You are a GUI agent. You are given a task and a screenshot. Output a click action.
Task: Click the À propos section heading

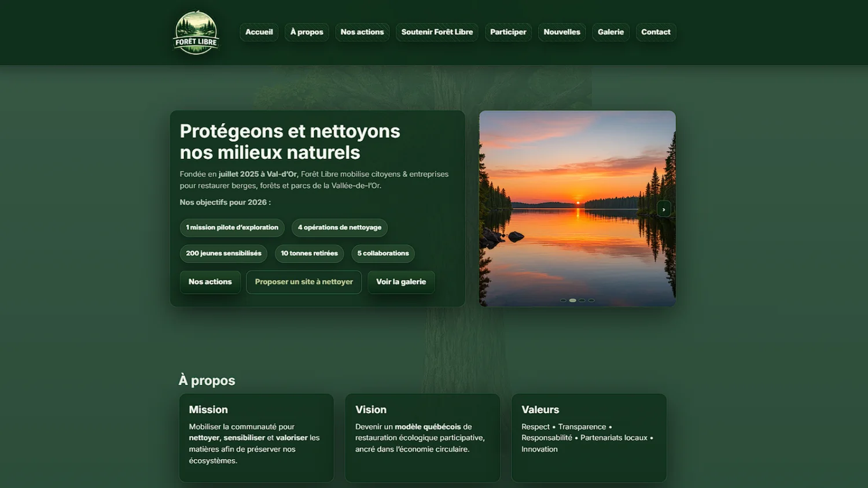[x=207, y=380]
